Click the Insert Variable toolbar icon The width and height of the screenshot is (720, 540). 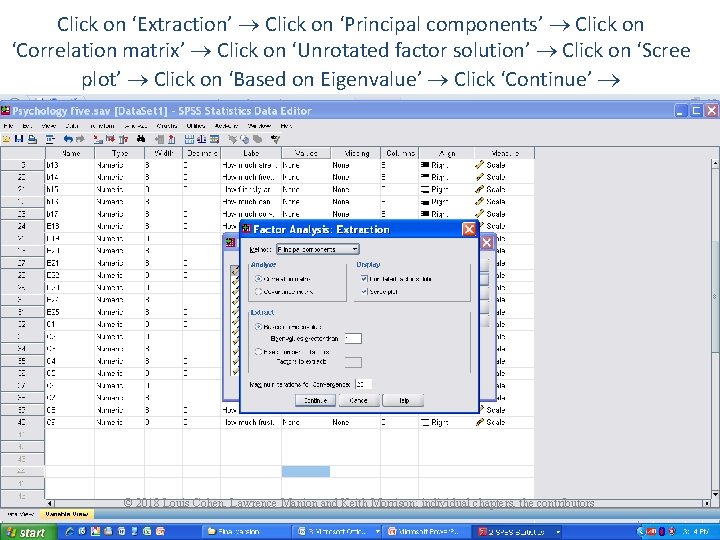tap(171, 139)
